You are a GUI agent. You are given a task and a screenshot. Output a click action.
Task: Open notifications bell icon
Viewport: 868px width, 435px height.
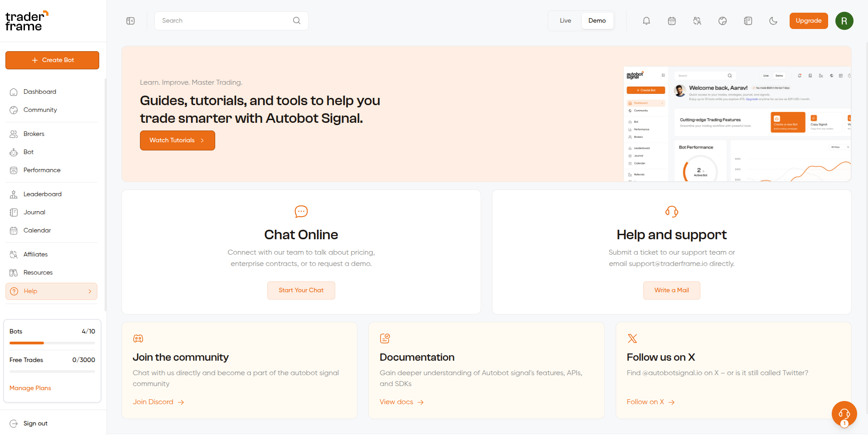pos(646,21)
